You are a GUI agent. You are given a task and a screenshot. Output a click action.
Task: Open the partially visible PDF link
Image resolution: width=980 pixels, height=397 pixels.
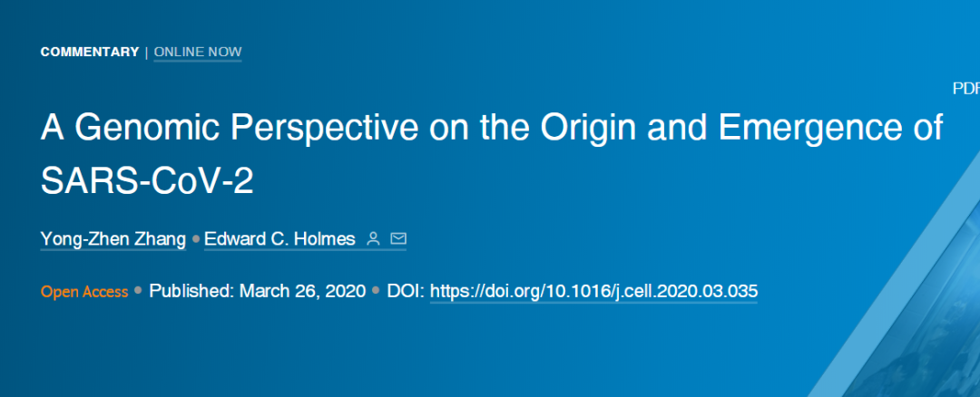pyautogui.click(x=965, y=89)
